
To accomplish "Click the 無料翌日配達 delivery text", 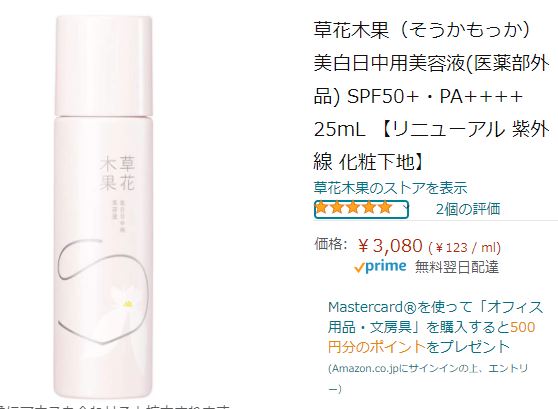I will pos(457,267).
